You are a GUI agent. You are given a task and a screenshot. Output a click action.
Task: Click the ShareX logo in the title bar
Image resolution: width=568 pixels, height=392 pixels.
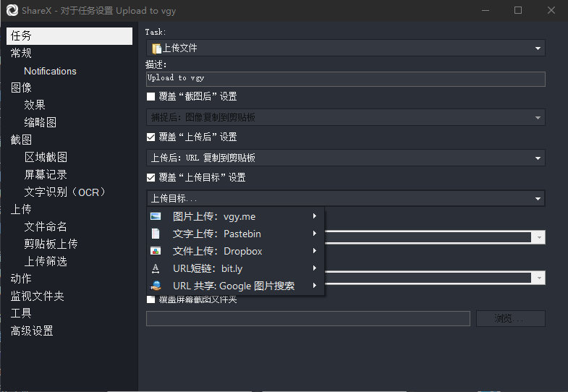tap(12, 10)
